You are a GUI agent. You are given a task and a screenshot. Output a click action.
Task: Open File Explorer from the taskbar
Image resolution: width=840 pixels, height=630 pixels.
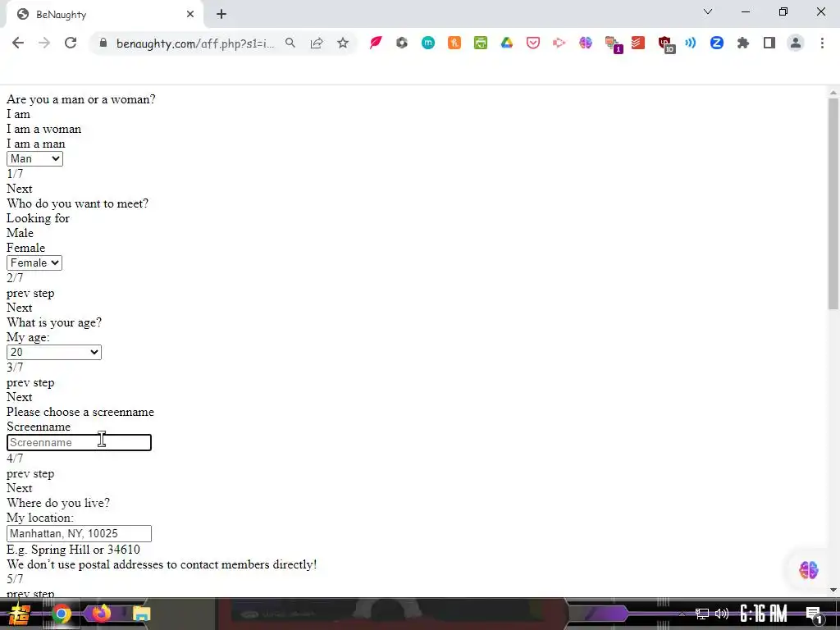(x=141, y=614)
